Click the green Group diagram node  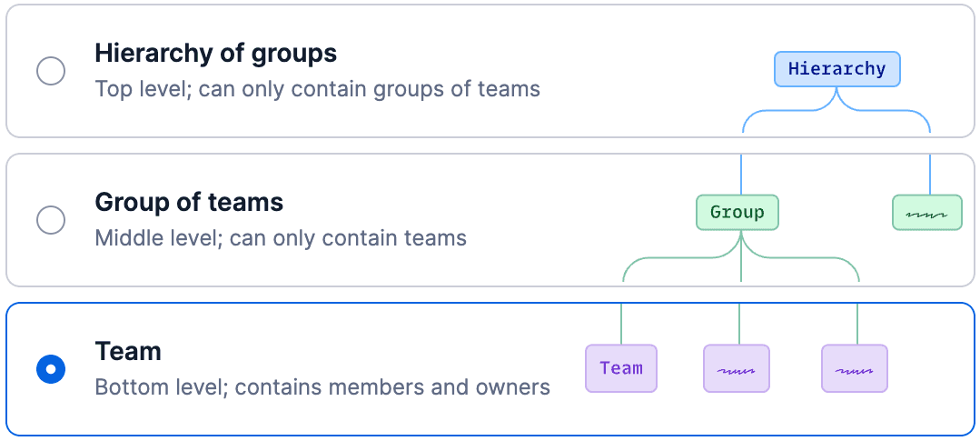pyautogui.click(x=737, y=212)
